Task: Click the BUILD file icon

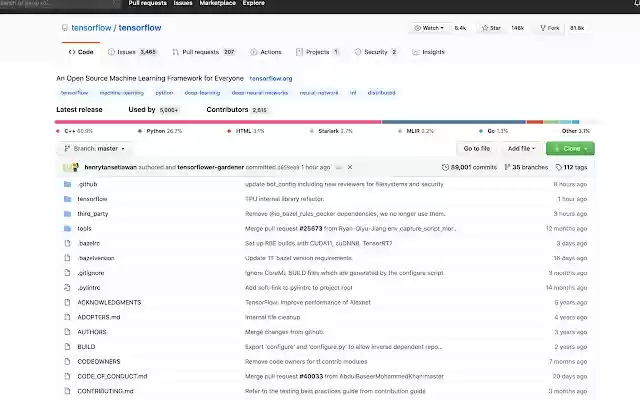Action: pos(67,347)
